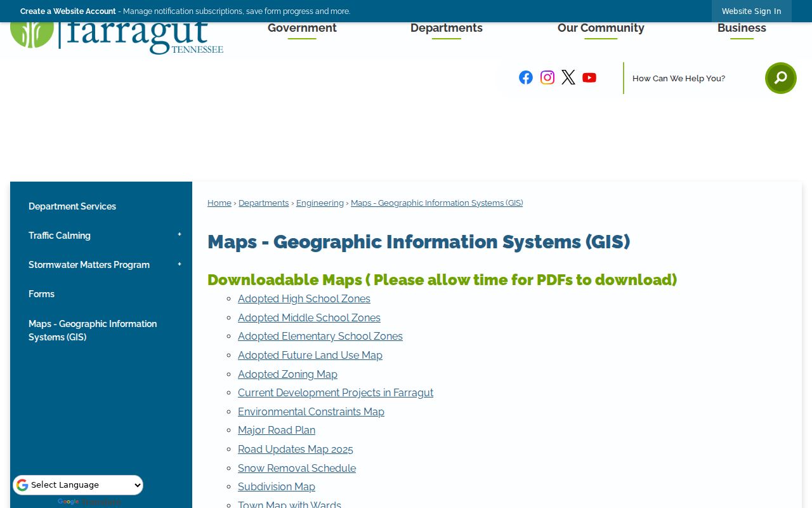This screenshot has width=812, height=508.
Task: Click the Maps - GIS breadcrumb link
Action: tap(437, 203)
